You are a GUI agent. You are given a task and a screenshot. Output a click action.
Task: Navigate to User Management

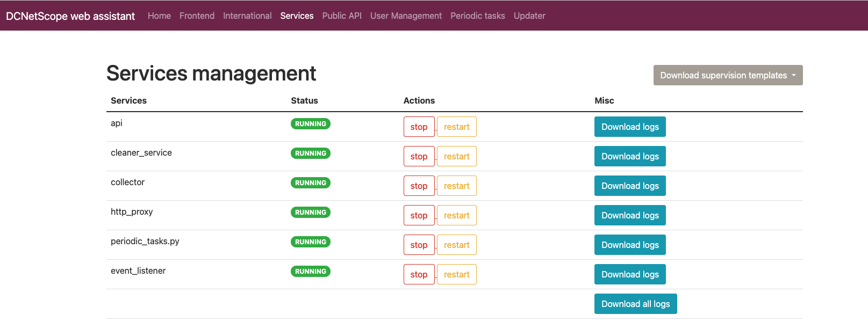pos(406,16)
